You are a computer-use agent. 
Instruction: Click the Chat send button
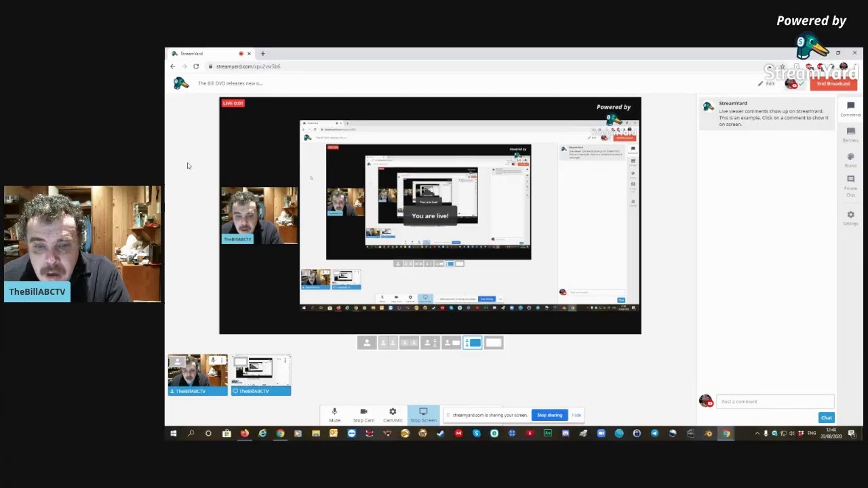coord(826,418)
